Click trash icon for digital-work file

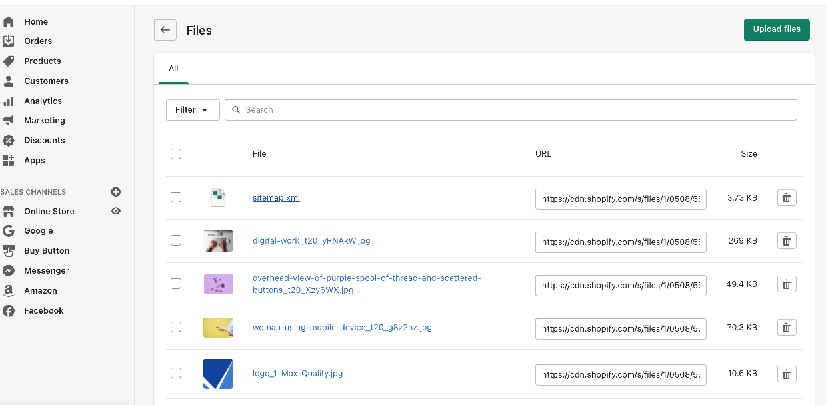787,241
